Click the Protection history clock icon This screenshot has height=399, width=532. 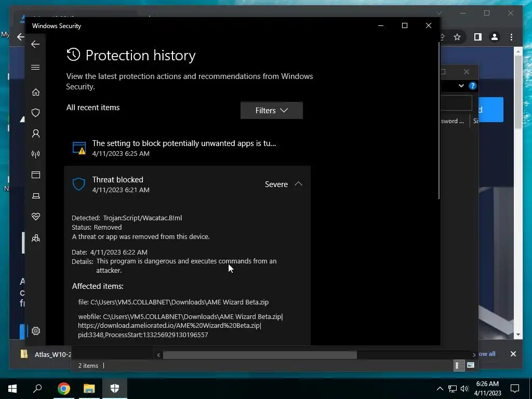[73, 55]
